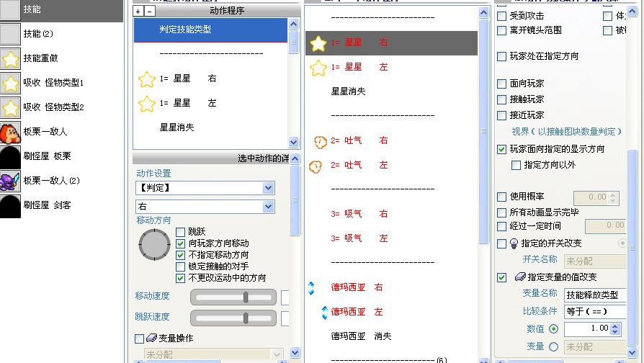Select the 技能重做 star icon
The width and height of the screenshot is (644, 363).
10,58
